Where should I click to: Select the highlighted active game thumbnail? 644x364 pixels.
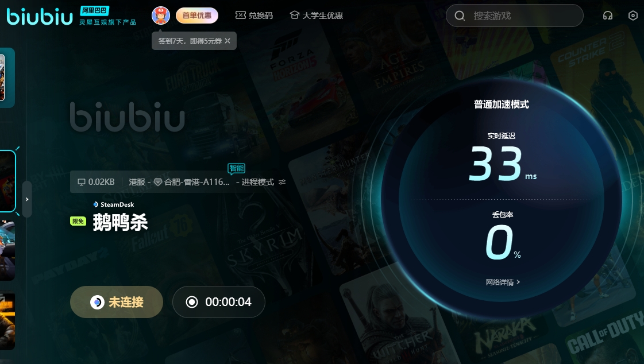[x=7, y=181]
